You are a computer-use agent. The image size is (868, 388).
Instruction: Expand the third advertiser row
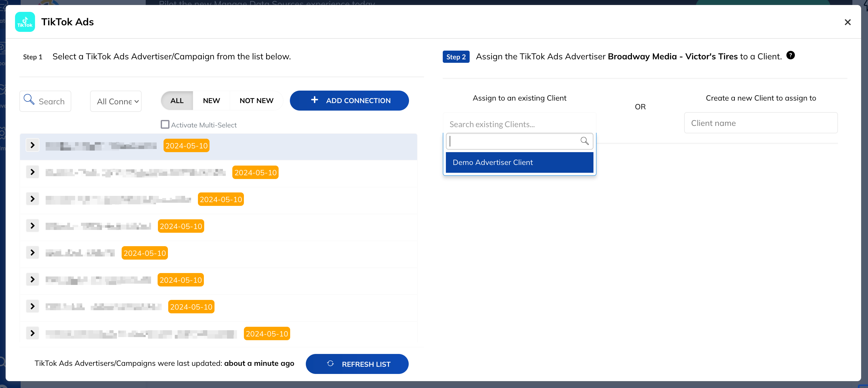[32, 199]
